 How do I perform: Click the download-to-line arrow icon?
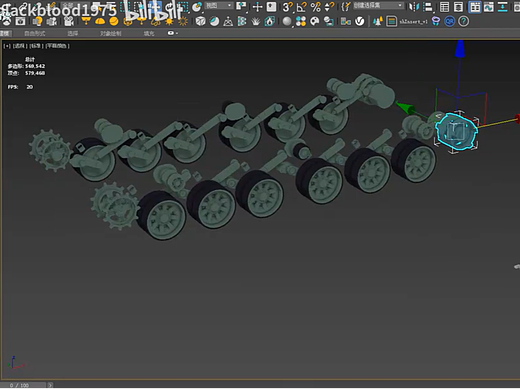click(x=503, y=7)
